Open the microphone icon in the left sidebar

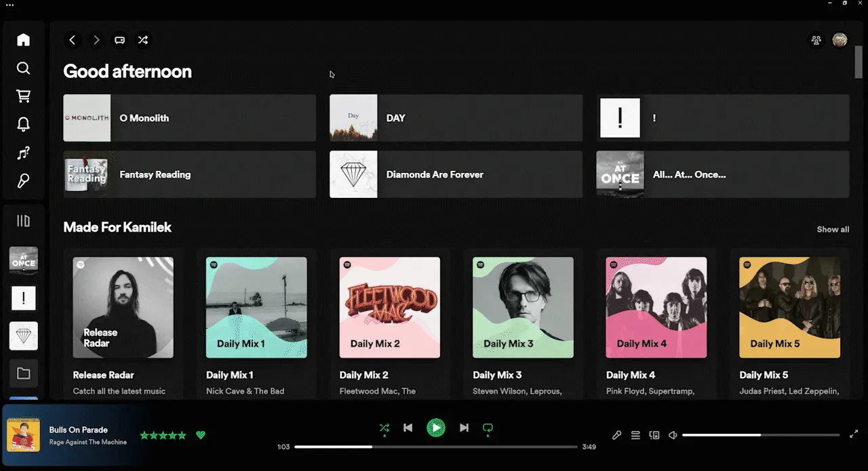click(x=24, y=181)
